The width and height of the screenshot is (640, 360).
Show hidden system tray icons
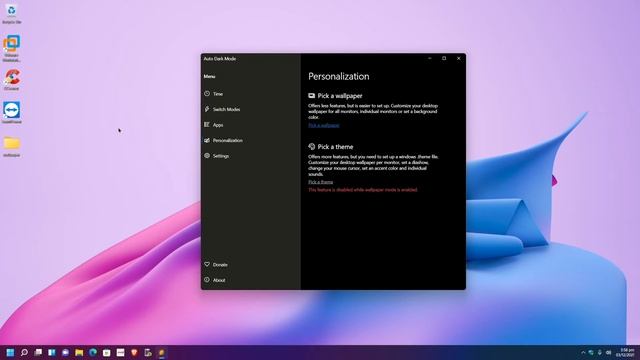[583, 352]
